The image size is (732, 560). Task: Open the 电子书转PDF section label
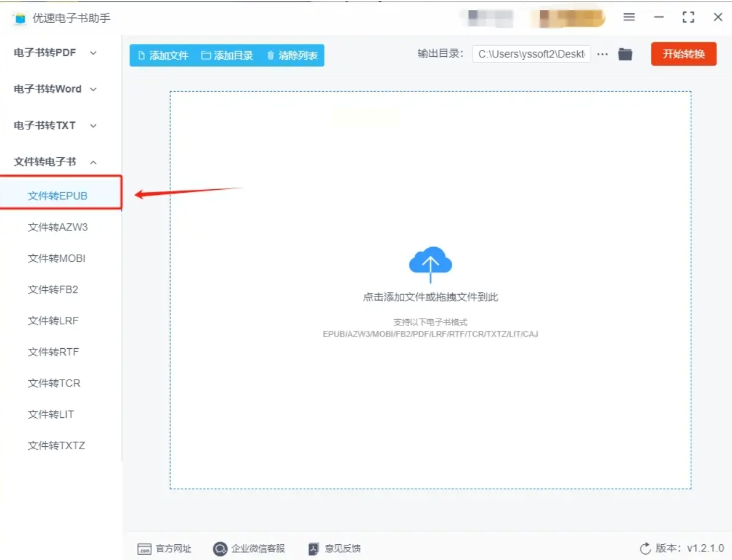pyautogui.click(x=45, y=53)
